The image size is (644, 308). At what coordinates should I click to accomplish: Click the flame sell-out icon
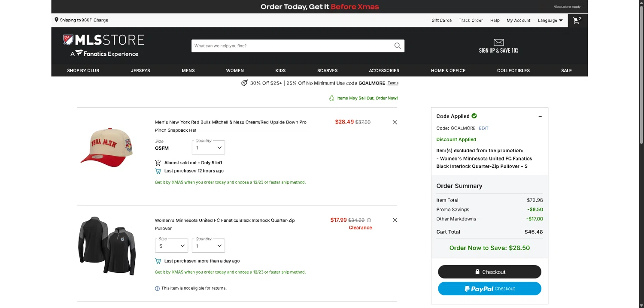(x=331, y=98)
